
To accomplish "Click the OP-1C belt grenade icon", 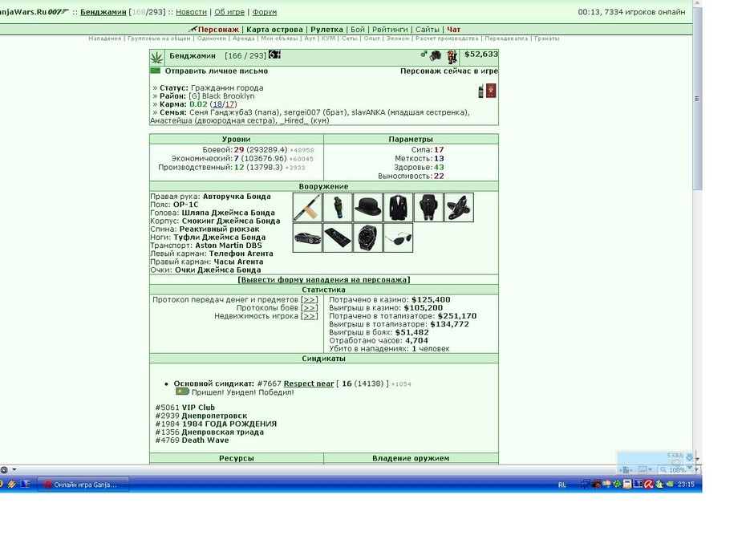I will (x=338, y=208).
